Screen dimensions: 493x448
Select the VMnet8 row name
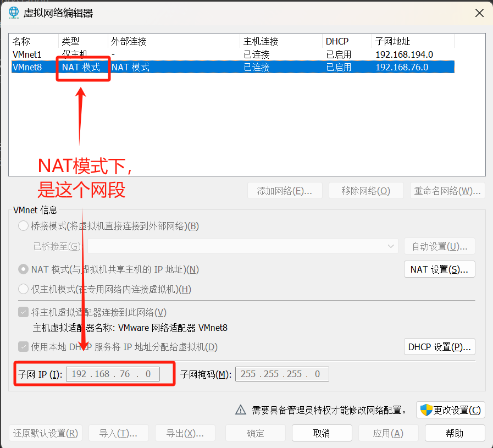pos(27,67)
